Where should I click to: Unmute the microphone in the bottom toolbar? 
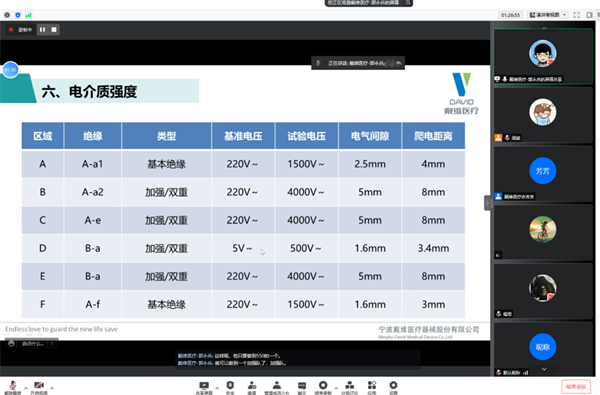(13, 387)
